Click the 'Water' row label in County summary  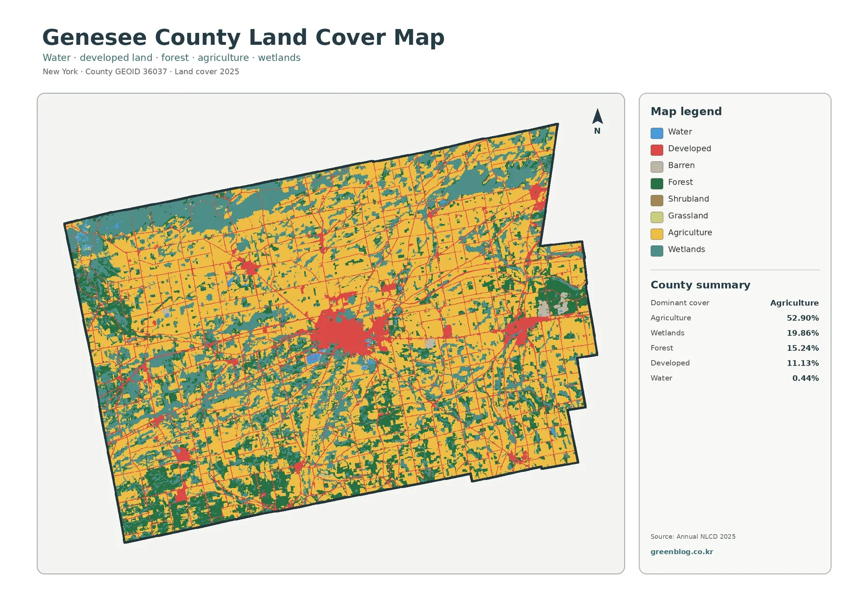pyautogui.click(x=661, y=378)
